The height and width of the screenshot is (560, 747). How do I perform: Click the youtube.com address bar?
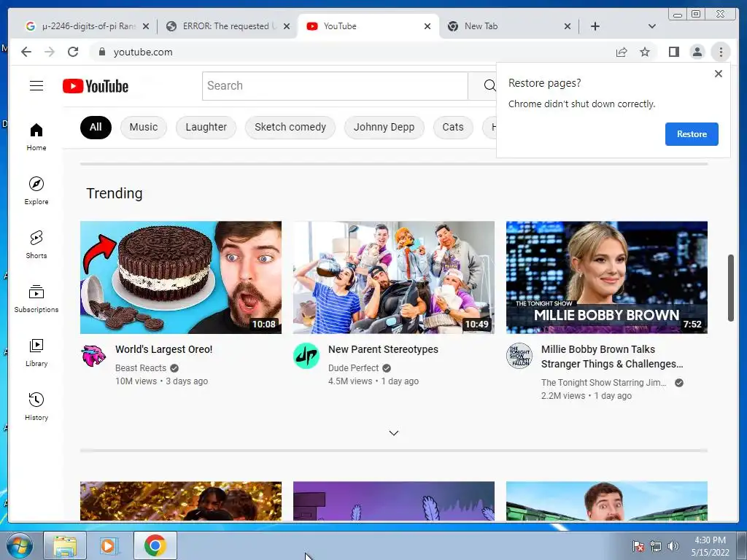[x=352, y=52]
